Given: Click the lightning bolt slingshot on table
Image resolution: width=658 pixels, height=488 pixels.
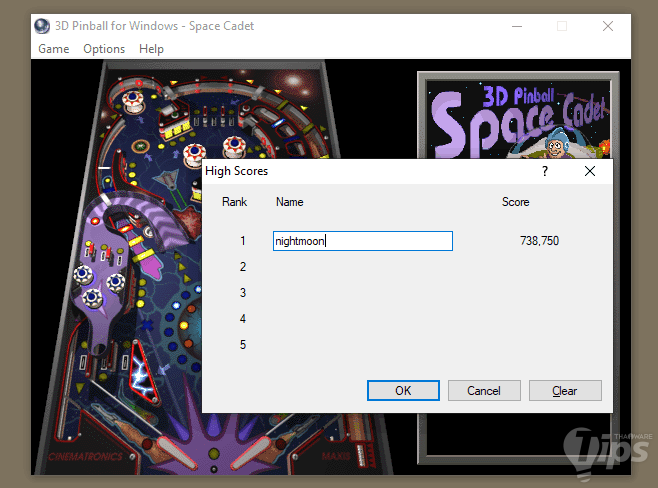Looking at the screenshot, I should pyautogui.click(x=143, y=371).
